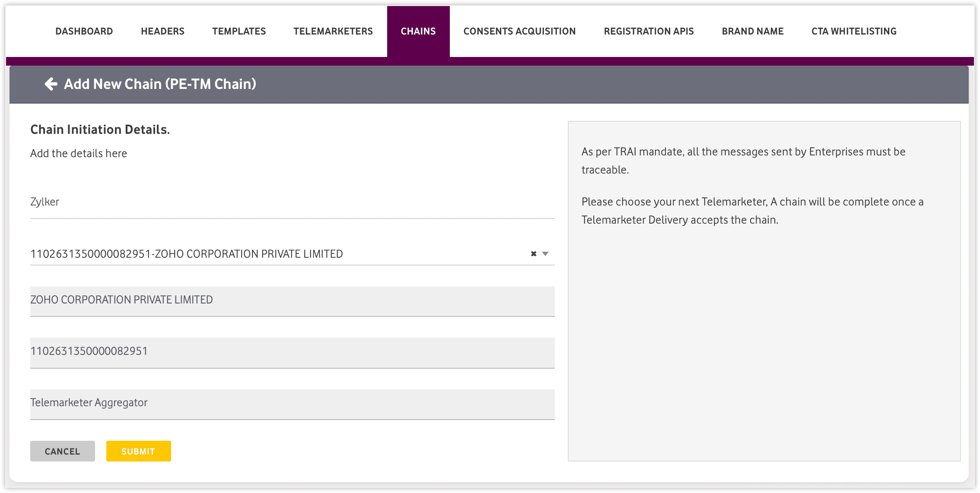Switch to the Headers tab
Screen dimensions: 980x493
tap(162, 31)
